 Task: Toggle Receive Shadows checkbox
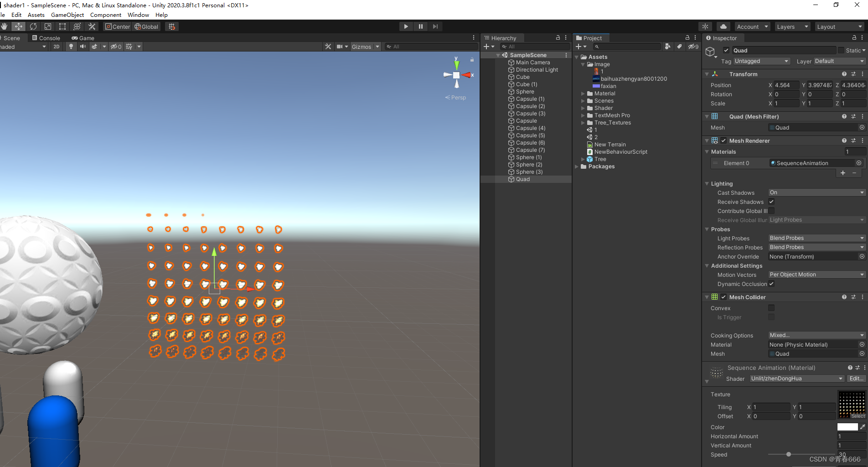coord(771,202)
